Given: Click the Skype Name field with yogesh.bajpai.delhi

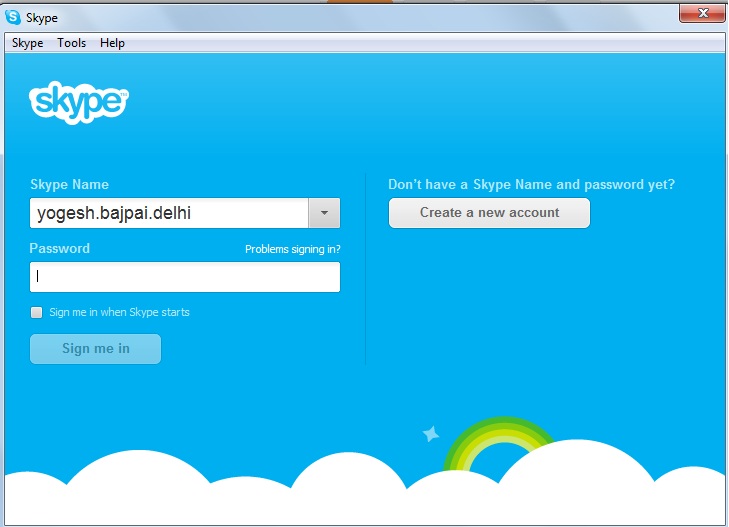Looking at the screenshot, I should 169,213.
